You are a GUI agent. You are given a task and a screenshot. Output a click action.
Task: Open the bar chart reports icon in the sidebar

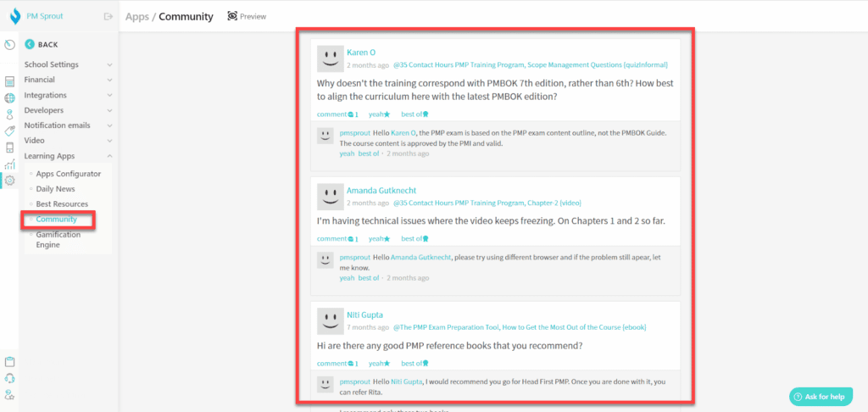tap(9, 164)
